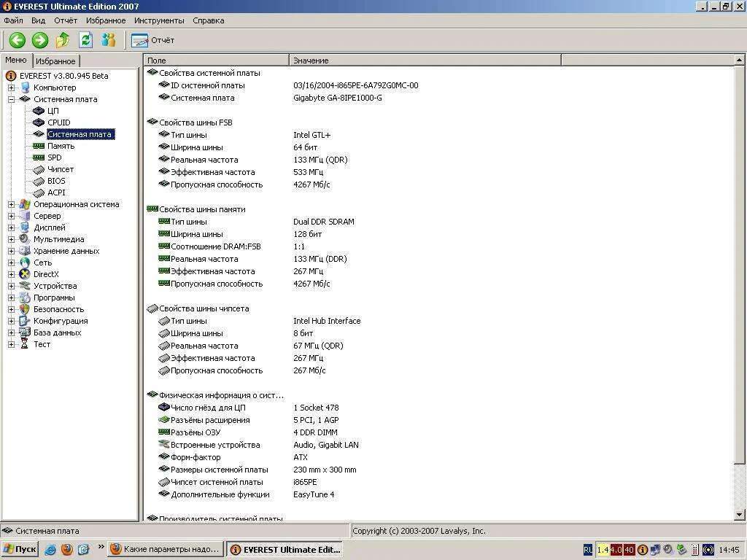Open the Вид menu
This screenshot has height=560, width=747.
[x=38, y=20]
